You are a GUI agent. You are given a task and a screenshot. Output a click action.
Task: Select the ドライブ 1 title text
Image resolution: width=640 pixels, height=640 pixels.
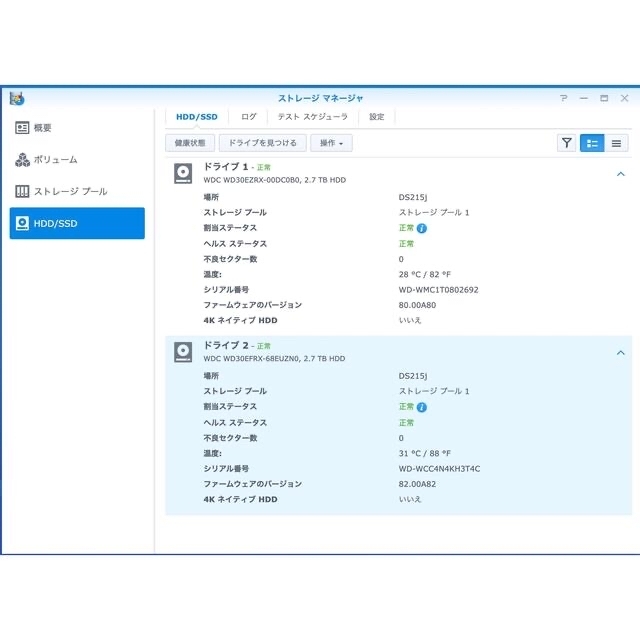coord(226,167)
